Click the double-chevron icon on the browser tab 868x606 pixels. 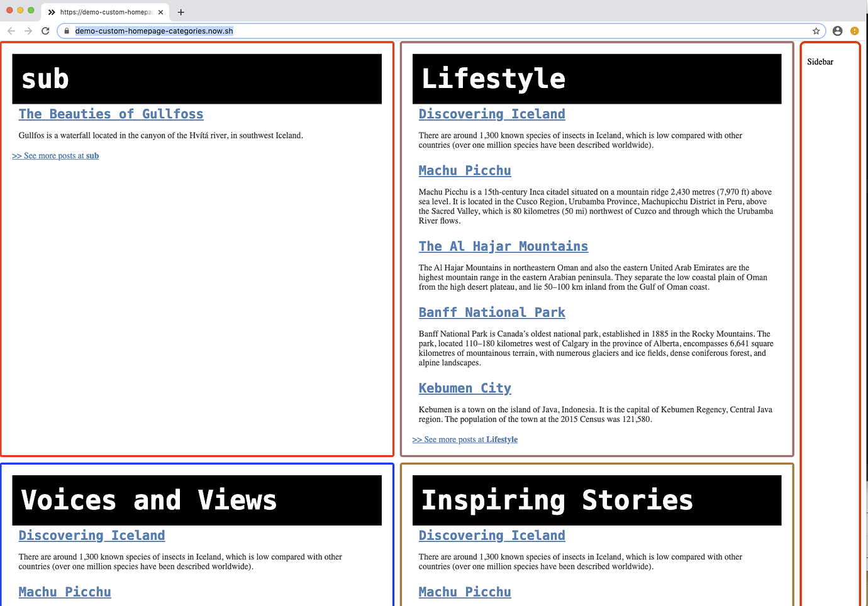[x=52, y=11]
